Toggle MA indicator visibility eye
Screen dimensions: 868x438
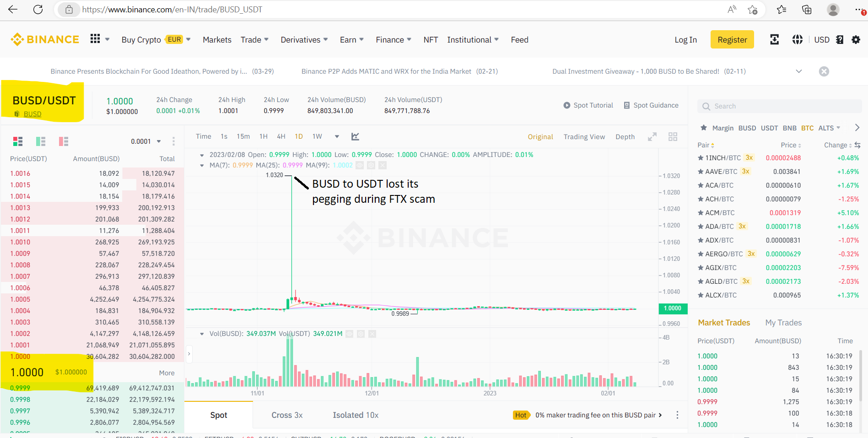click(360, 165)
